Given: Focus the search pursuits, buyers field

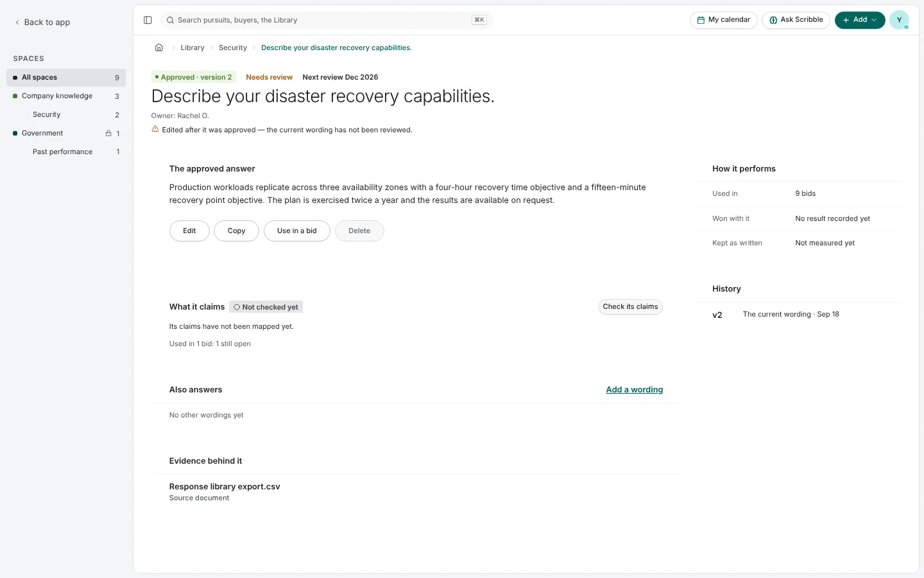Looking at the screenshot, I should pos(326,20).
